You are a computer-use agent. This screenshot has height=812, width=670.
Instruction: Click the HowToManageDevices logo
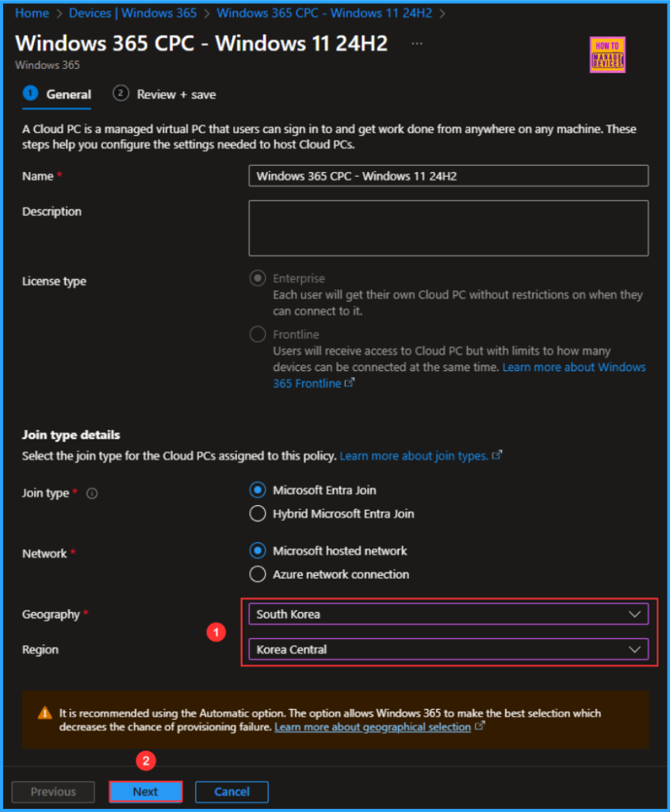click(x=607, y=55)
